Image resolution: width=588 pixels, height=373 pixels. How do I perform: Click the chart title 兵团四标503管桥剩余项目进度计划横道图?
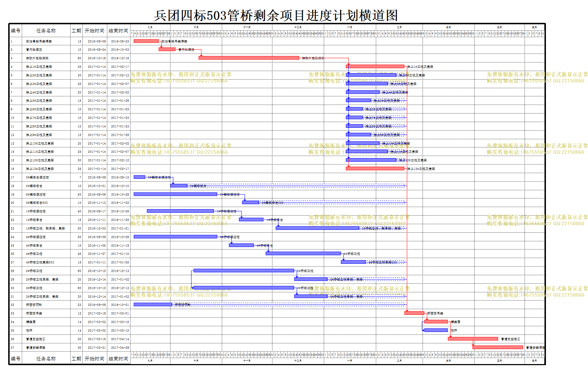pos(276,15)
